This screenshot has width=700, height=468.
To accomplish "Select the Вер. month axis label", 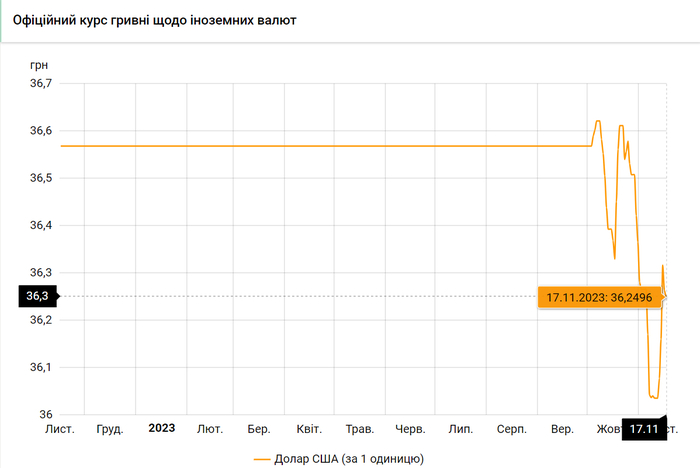I will (562, 429).
